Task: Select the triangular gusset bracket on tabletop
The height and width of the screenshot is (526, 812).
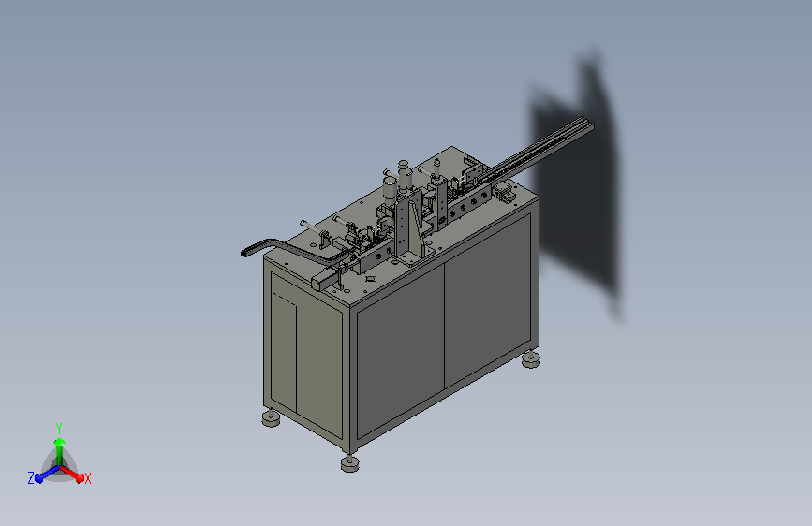Action: tap(413, 231)
